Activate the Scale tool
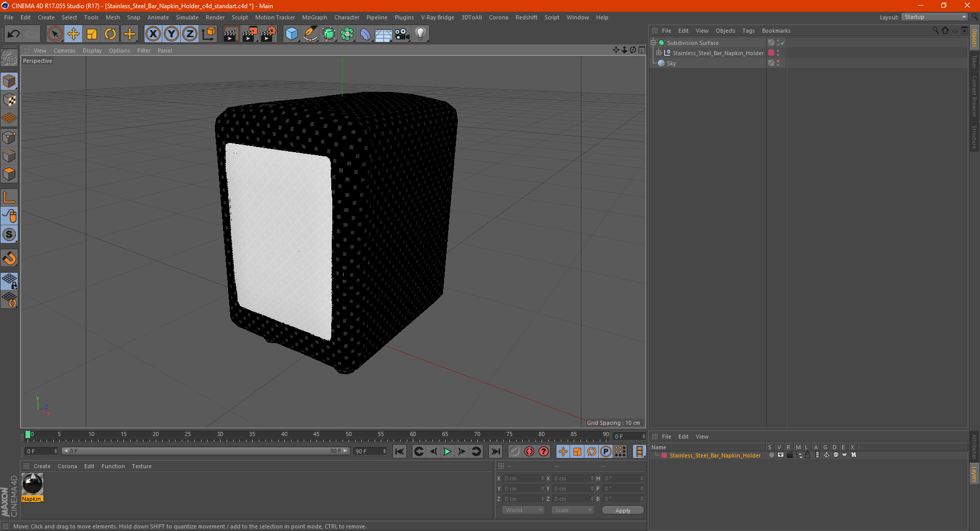Viewport: 980px width, 531px height. (x=92, y=34)
